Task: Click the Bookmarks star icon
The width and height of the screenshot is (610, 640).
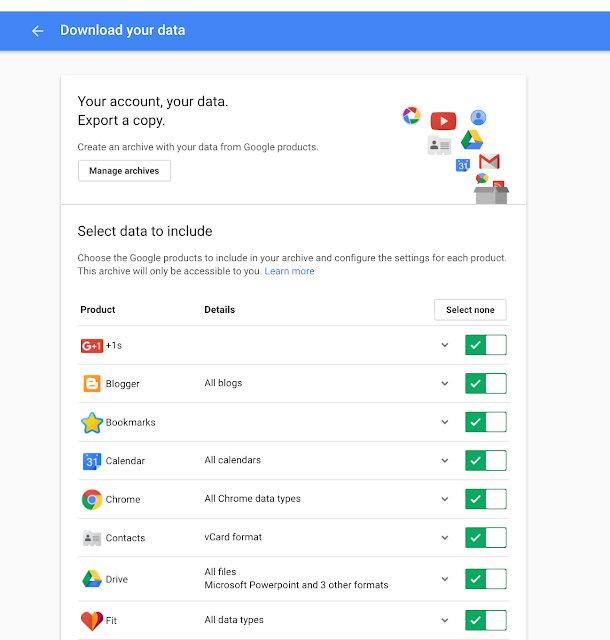Action: point(92,423)
